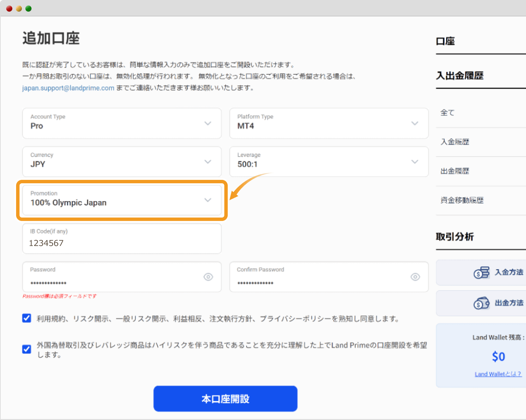
Task: Click the Leverage chevron arrow
Action: [415, 162]
